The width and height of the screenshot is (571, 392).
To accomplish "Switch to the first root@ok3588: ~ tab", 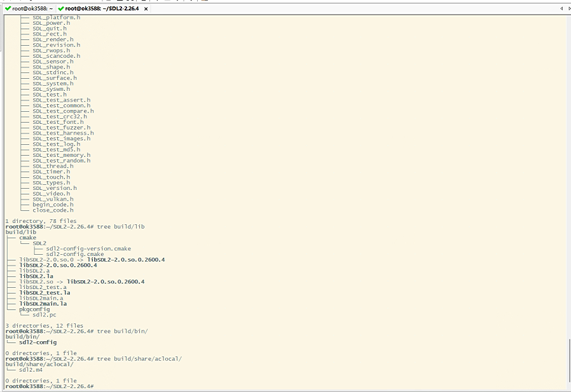I will click(x=31, y=8).
